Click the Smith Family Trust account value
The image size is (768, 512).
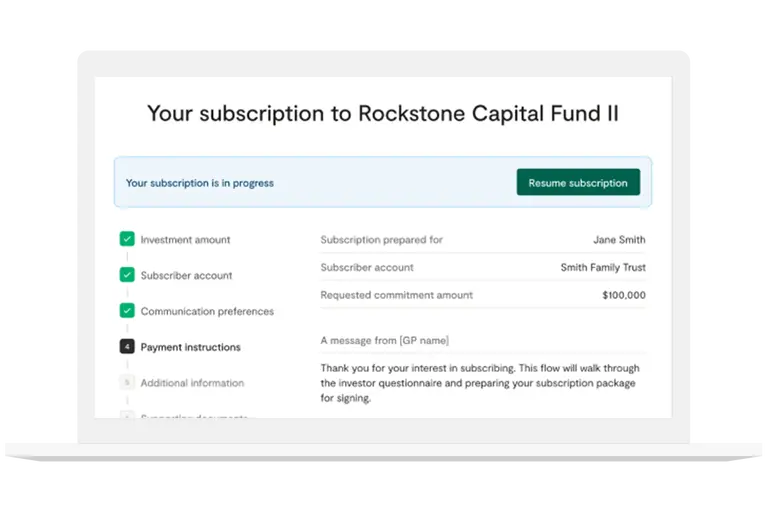603,268
